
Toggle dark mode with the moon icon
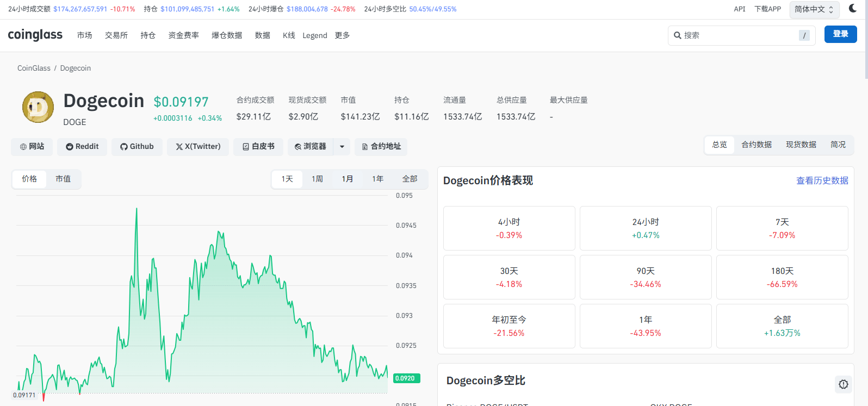point(852,9)
